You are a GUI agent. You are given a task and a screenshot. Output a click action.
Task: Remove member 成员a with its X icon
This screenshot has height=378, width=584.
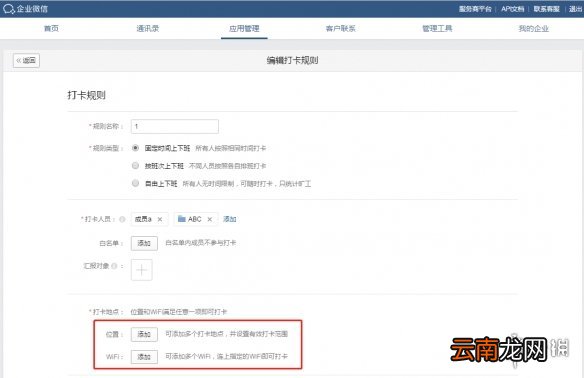coord(160,219)
